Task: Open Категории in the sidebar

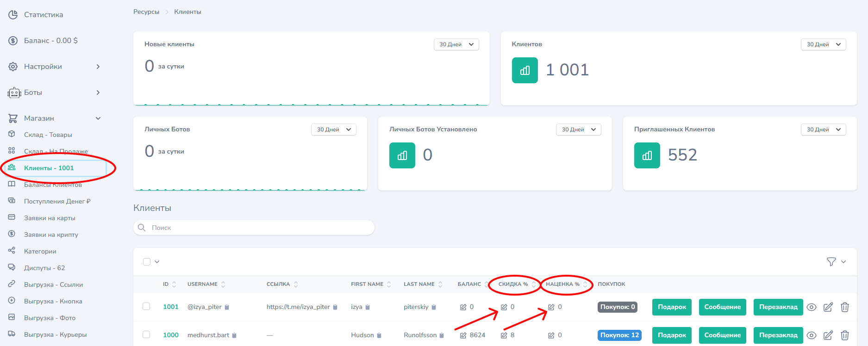Action: coord(40,251)
